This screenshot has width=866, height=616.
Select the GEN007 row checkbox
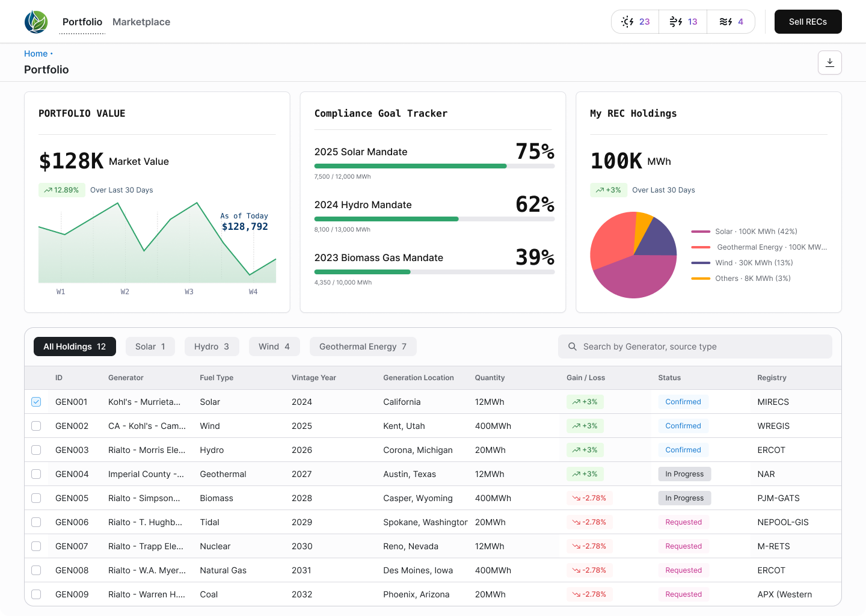point(36,546)
